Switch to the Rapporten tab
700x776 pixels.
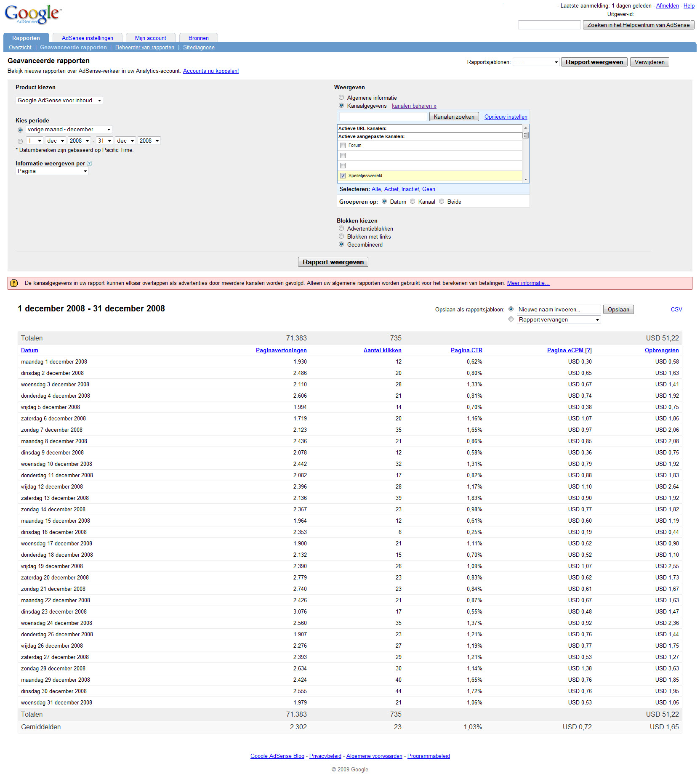point(26,38)
